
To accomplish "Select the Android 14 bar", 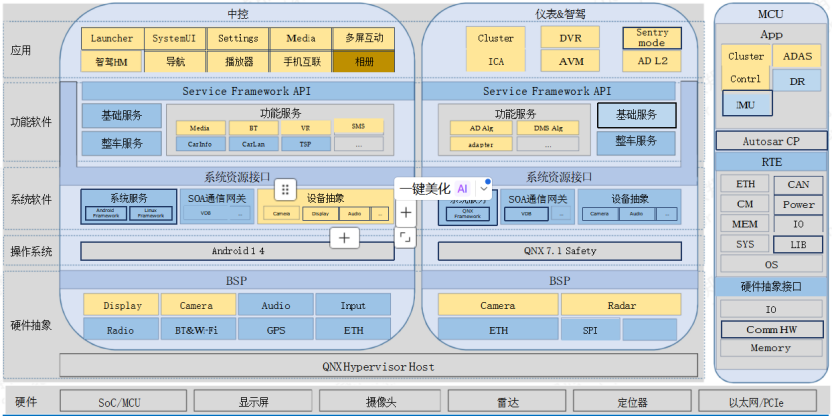I will coord(237,251).
